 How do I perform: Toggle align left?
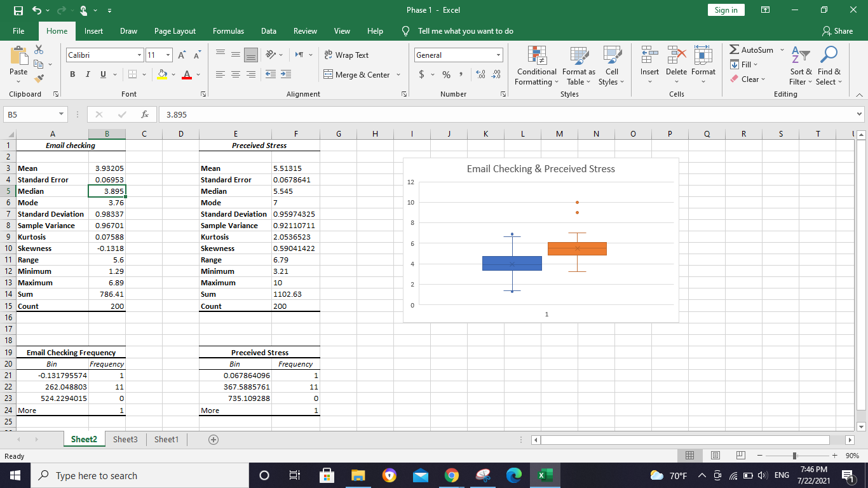(x=220, y=75)
